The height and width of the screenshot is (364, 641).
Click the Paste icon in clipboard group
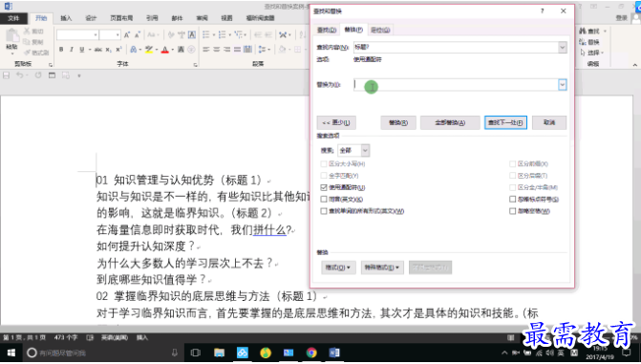(11, 36)
